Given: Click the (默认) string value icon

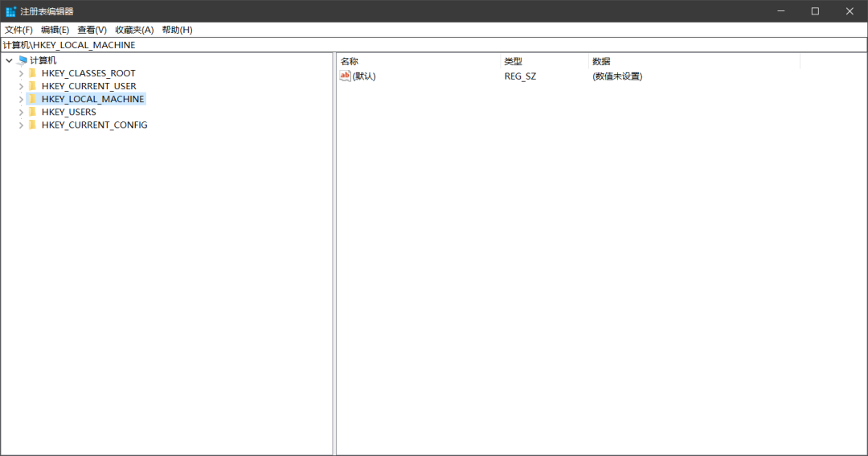Looking at the screenshot, I should [x=346, y=76].
